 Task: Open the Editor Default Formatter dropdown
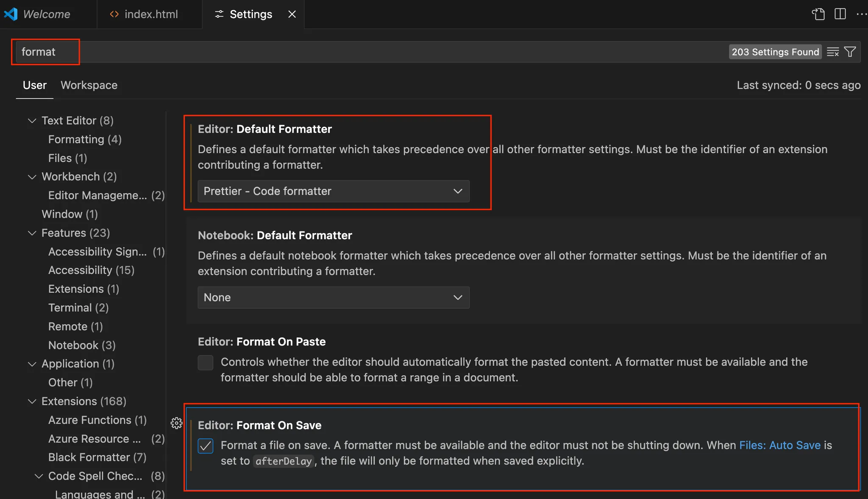[334, 191]
